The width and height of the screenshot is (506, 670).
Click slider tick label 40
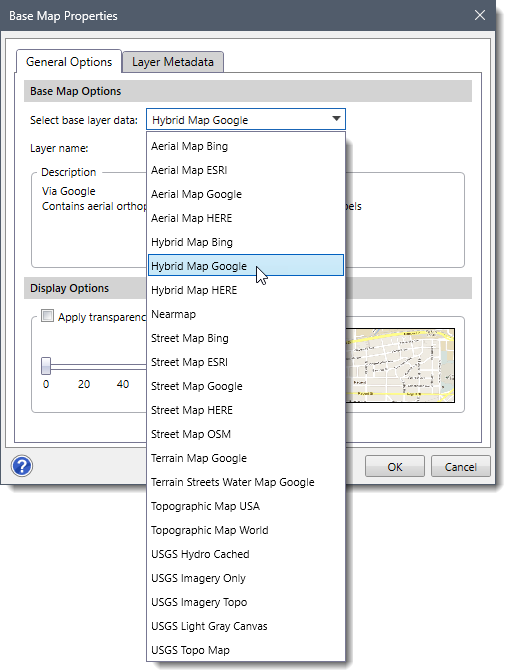123,384
